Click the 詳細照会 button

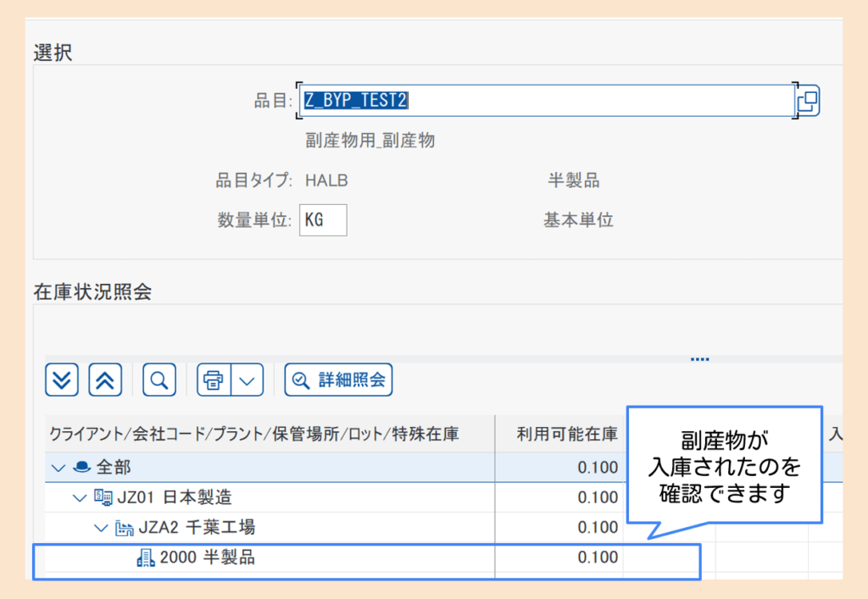click(x=337, y=380)
